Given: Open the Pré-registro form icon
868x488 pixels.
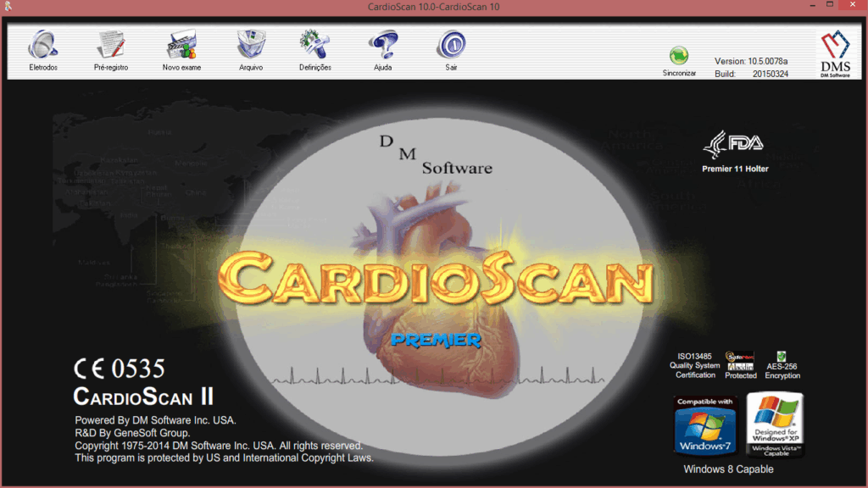Looking at the screenshot, I should (111, 46).
